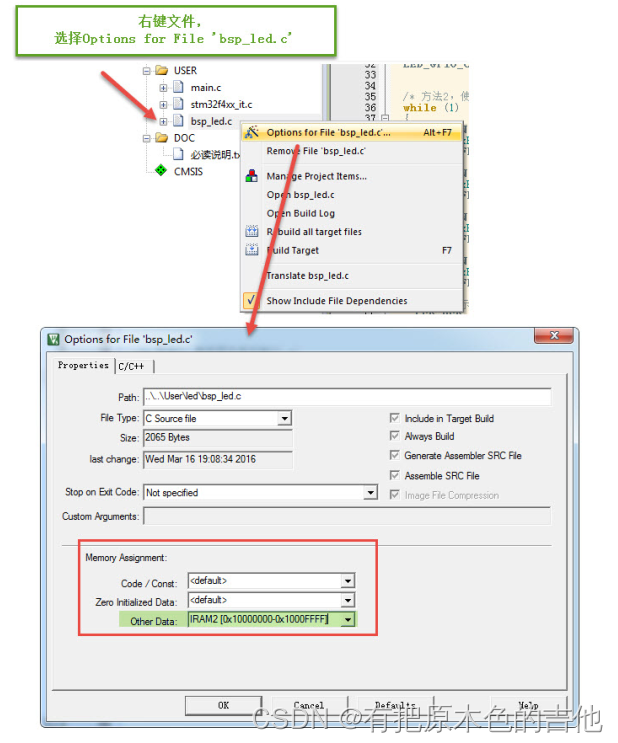Choose Build Target menu entry
Viewport: 618px width, 743px height.
tap(351, 250)
